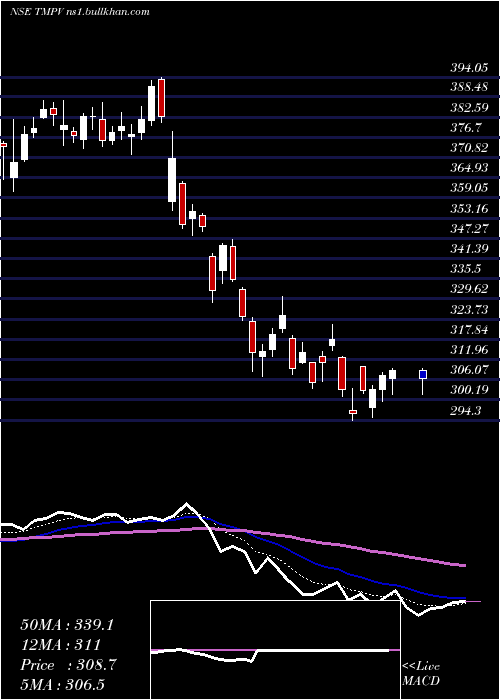The width and height of the screenshot is (500, 700).
Task: Click the 12MA : 311 readout
Action: click(60, 645)
